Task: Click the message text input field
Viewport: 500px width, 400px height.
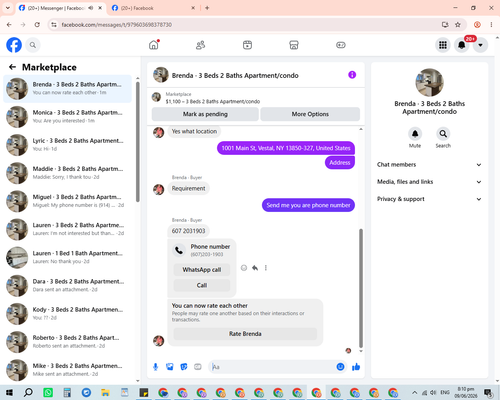Action: coord(272,367)
